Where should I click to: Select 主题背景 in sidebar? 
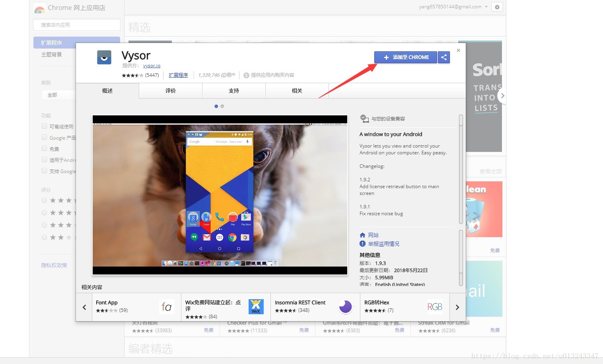[51, 55]
